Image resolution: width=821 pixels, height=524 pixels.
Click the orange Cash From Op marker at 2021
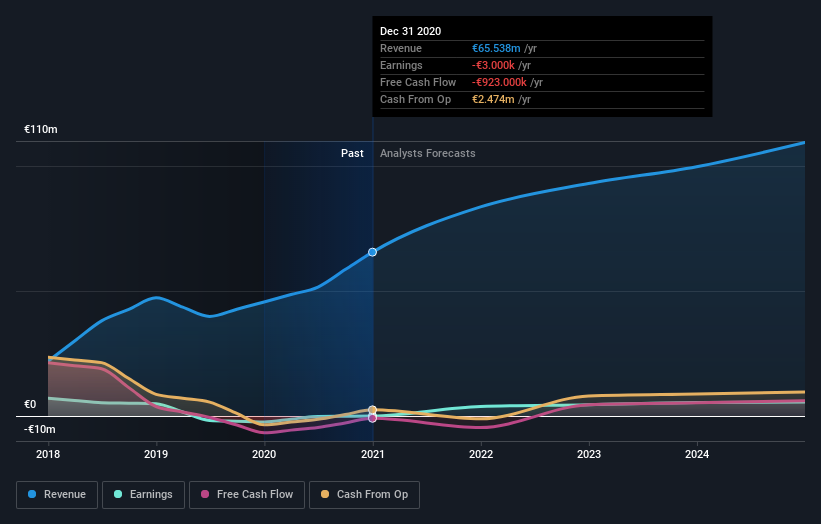(x=372, y=410)
